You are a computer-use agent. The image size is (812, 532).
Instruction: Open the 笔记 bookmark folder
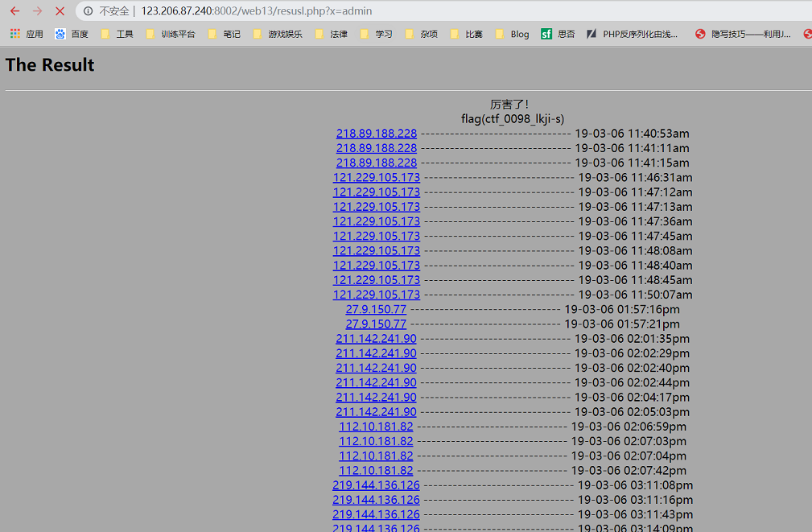click(225, 34)
